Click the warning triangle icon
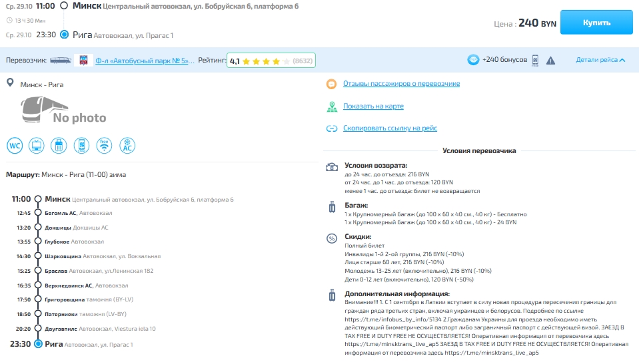Viewport: 639px width, 364px height. click(550, 61)
